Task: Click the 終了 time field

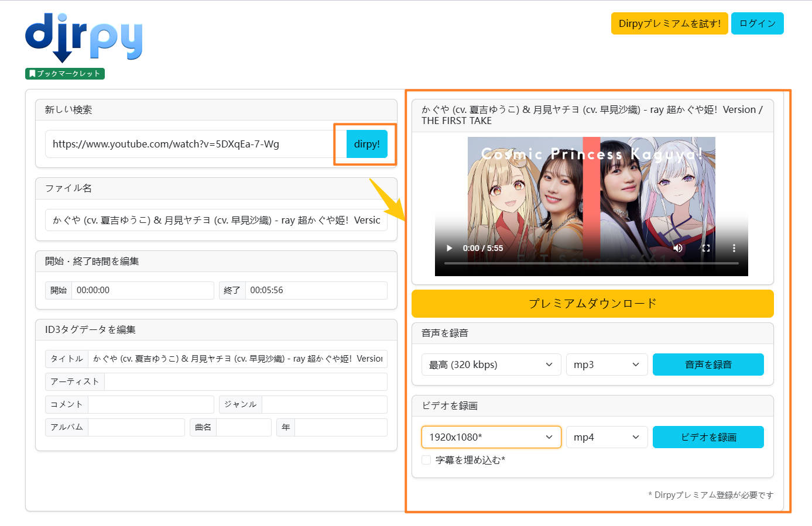Action: click(316, 290)
